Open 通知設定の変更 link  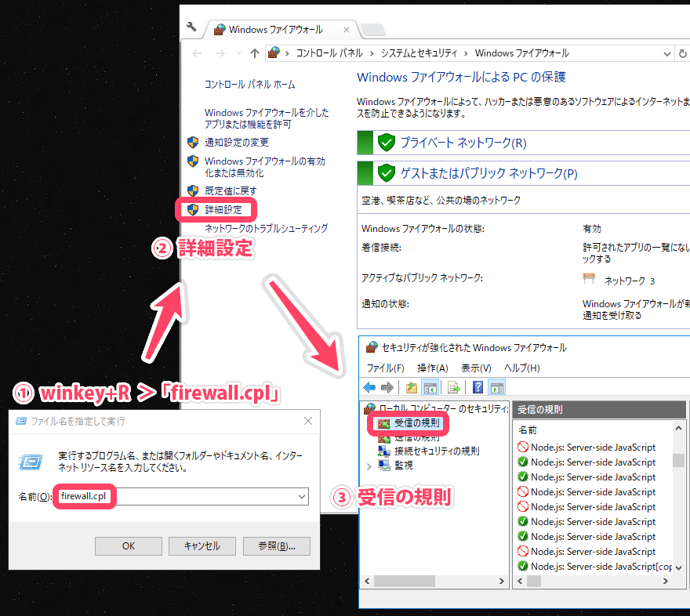tap(236, 143)
